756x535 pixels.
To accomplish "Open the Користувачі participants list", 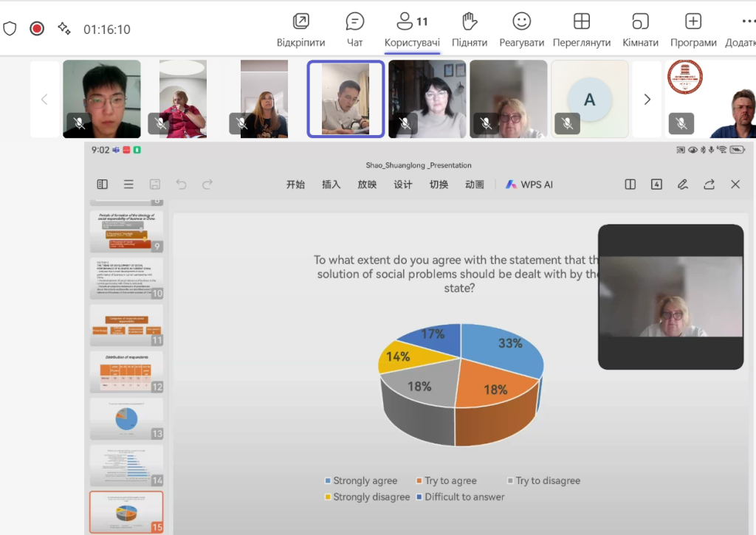I will click(412, 30).
